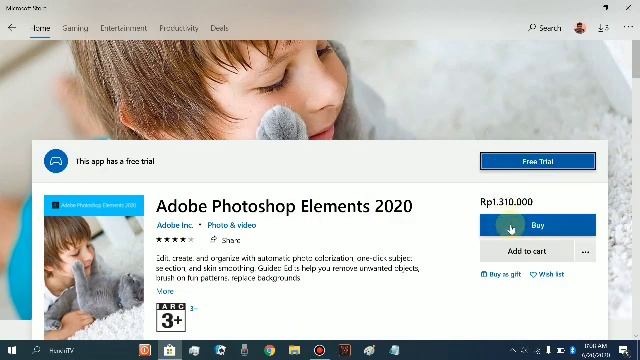This screenshot has width=640, height=360.
Task: Open the See more ellipsis menu at top right
Action: coord(628,27)
